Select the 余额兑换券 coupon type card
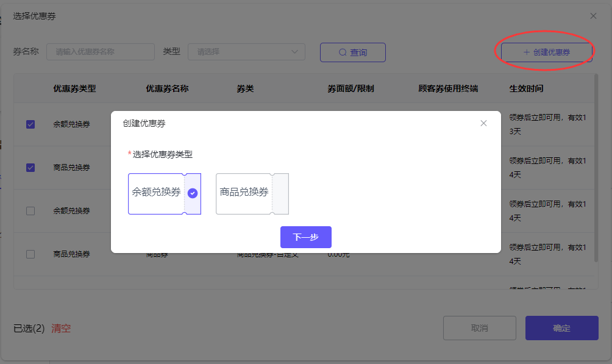Image resolution: width=612 pixels, height=364 pixels. [x=164, y=193]
